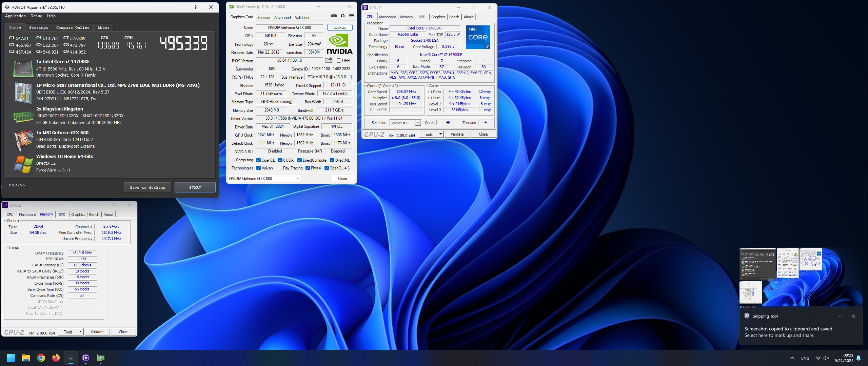This screenshot has width=868, height=366.
Task: Expand Tools dropdown arrow in CPU-Z Memory window
Action: [80, 332]
